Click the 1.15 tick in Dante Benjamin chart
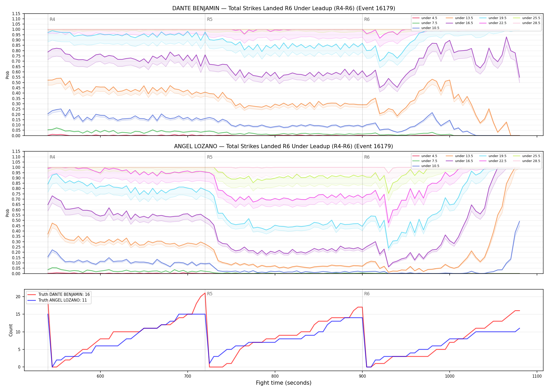Image resolution: width=549 pixels, height=392 pixels. [x=16, y=14]
